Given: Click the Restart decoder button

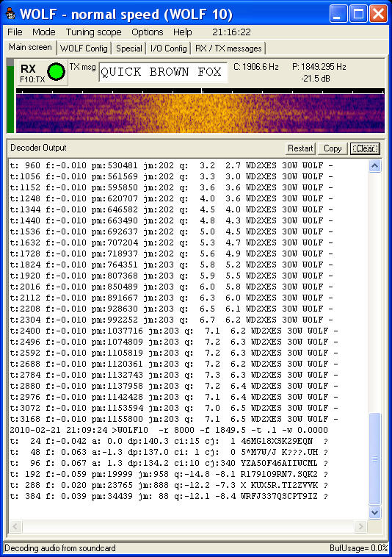Looking at the screenshot, I should (x=300, y=148).
